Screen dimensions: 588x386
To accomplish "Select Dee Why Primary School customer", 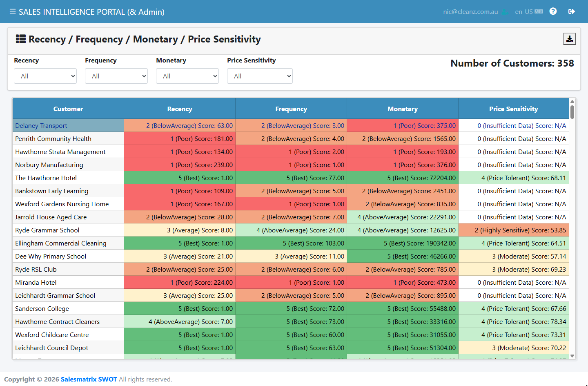I will (68, 256).
